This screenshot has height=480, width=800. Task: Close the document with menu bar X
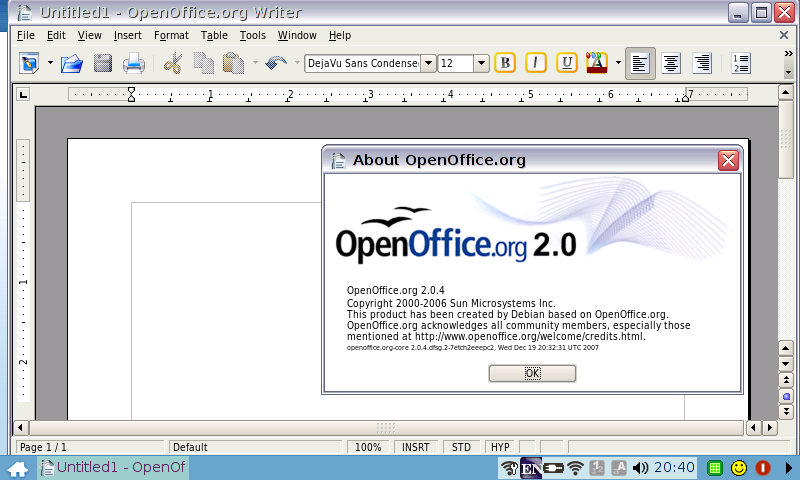click(784, 35)
